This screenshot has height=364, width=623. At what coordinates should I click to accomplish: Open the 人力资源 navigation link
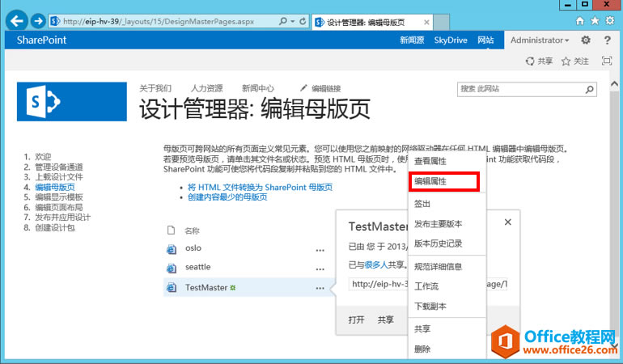[206, 88]
